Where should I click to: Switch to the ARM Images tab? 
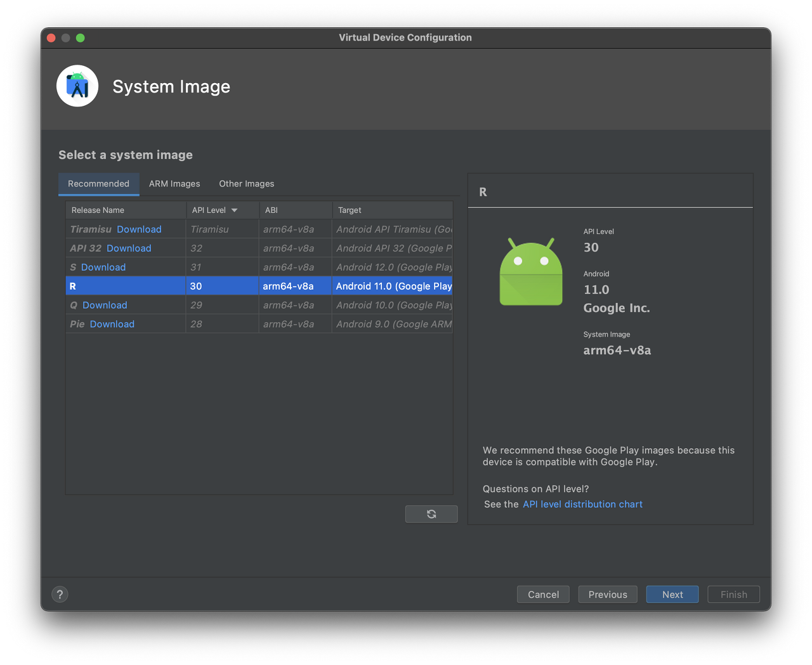(174, 184)
